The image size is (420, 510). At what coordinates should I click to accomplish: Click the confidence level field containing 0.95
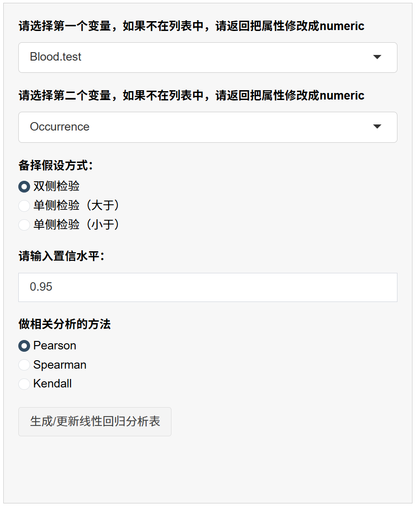[208, 287]
